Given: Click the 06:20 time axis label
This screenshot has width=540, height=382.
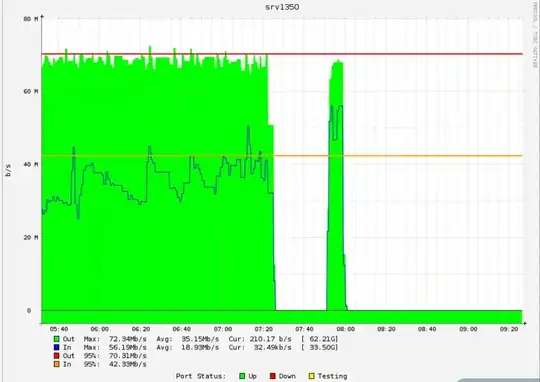Looking at the screenshot, I should click(x=141, y=329).
